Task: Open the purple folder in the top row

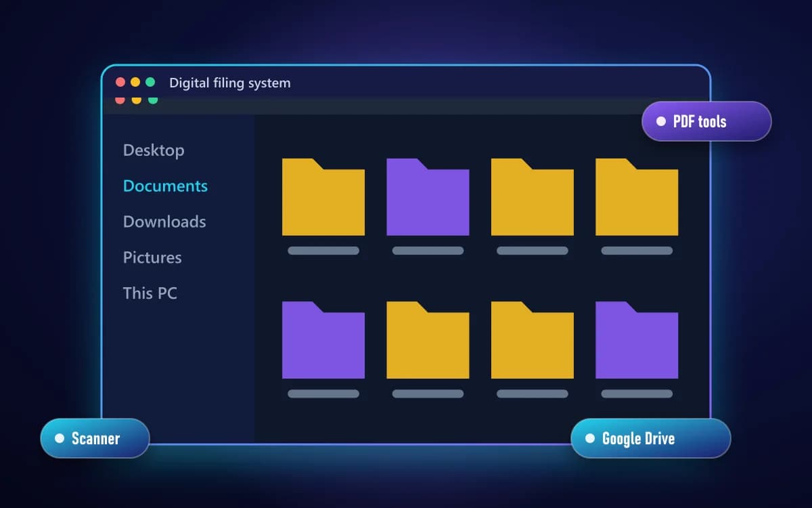Action: pyautogui.click(x=428, y=197)
